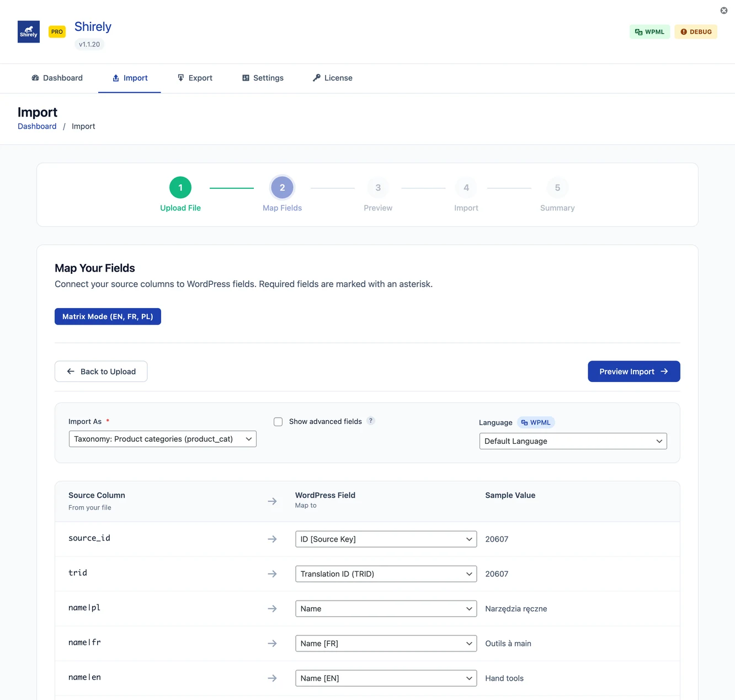The image size is (735, 700).
Task: Open the Settings tab
Action: 263,78
